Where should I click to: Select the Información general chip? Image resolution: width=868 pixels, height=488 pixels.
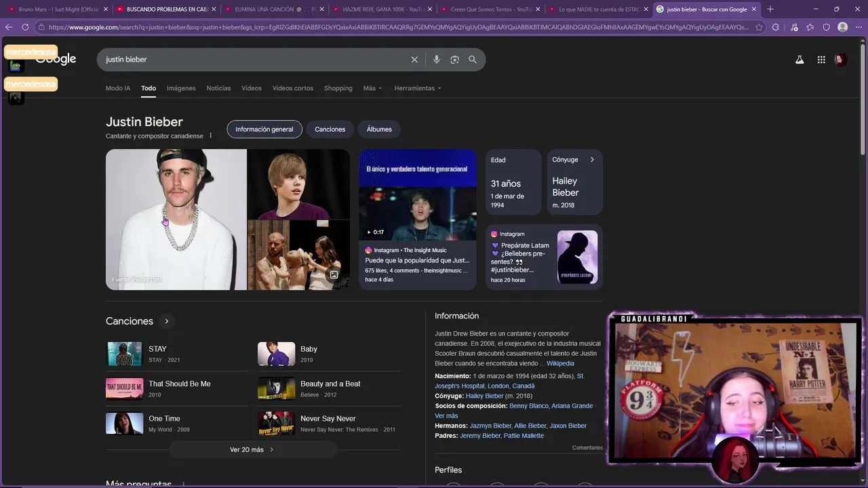pos(264,129)
